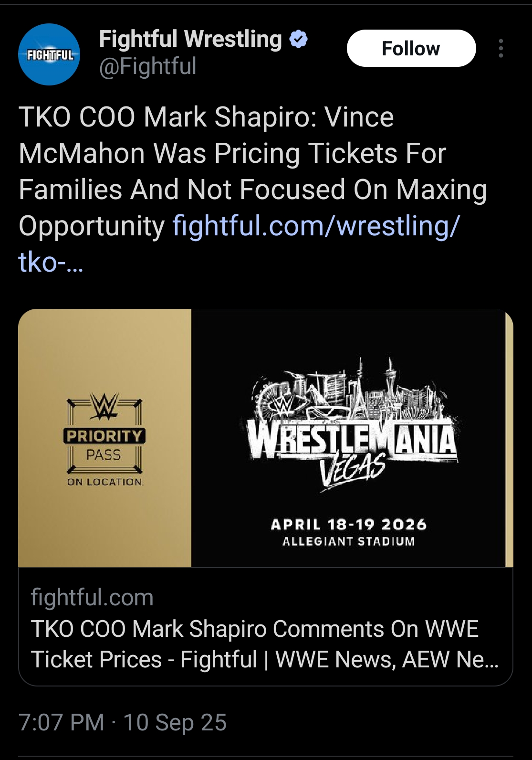The image size is (532, 760).
Task: Open the three-dot more options menu
Action: point(501,48)
